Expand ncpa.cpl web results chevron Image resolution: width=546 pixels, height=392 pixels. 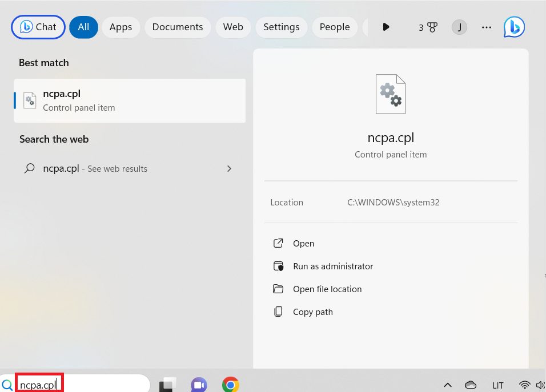click(x=229, y=168)
